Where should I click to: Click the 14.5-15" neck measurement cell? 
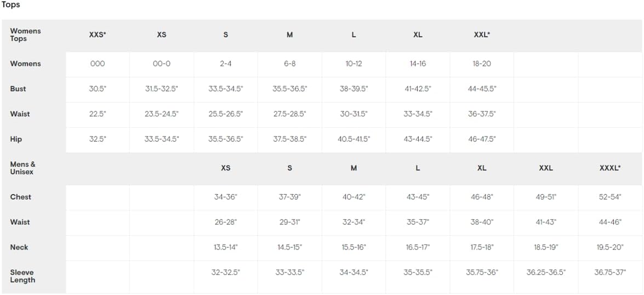point(289,247)
